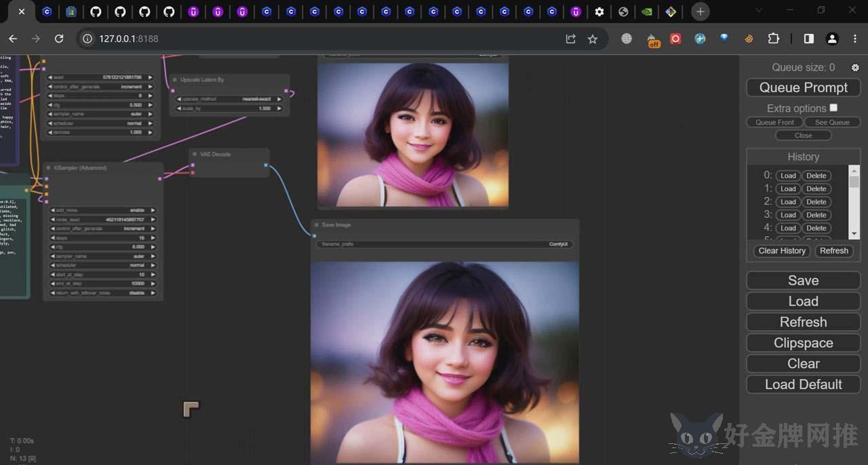
Task: Increase scale_by with its right arrow
Action: coord(279,108)
